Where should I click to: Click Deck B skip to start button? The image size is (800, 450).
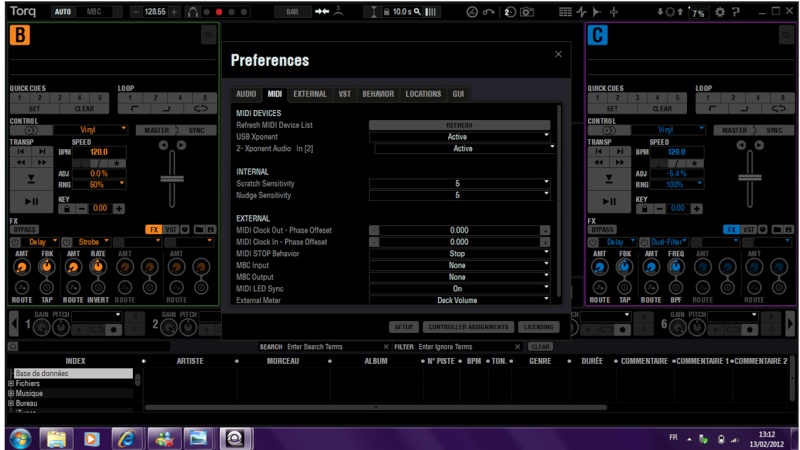[20, 152]
